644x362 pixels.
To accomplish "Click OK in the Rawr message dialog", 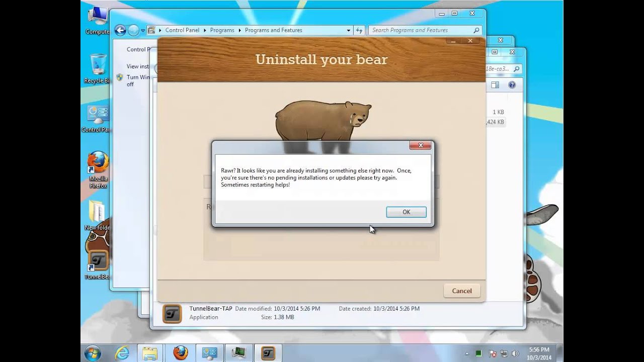I will (x=406, y=212).
